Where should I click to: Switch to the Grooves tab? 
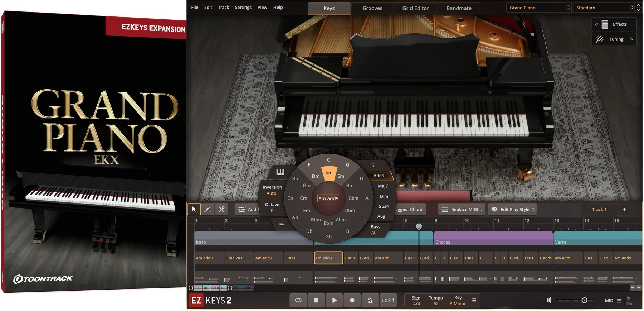372,8
